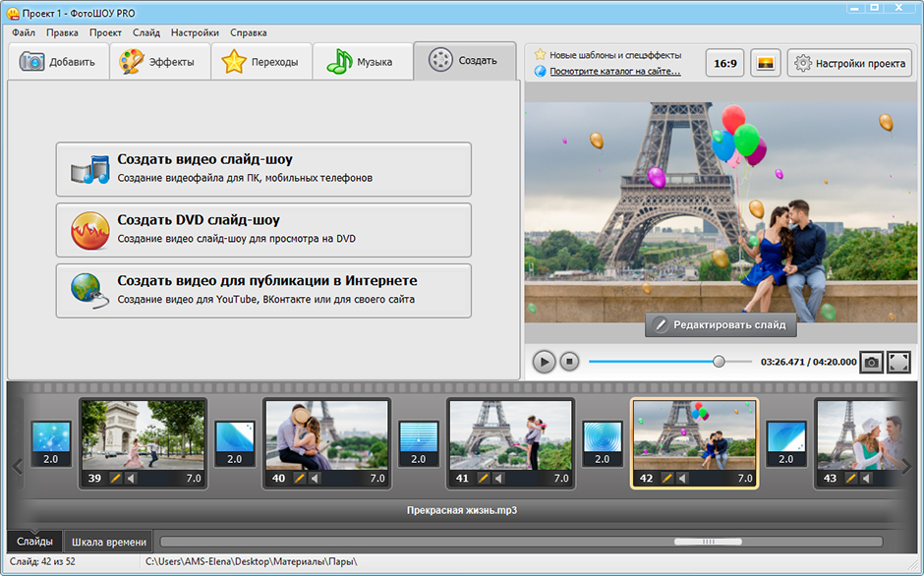The height and width of the screenshot is (576, 924).
Task: Click the transition between slides 42 and 43
Action: tap(786, 443)
